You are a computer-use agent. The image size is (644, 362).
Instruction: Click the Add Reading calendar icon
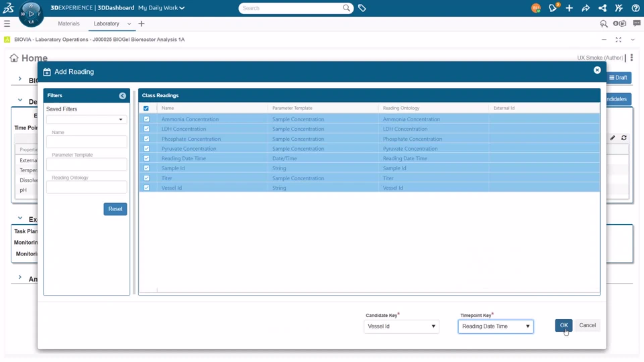tap(47, 72)
